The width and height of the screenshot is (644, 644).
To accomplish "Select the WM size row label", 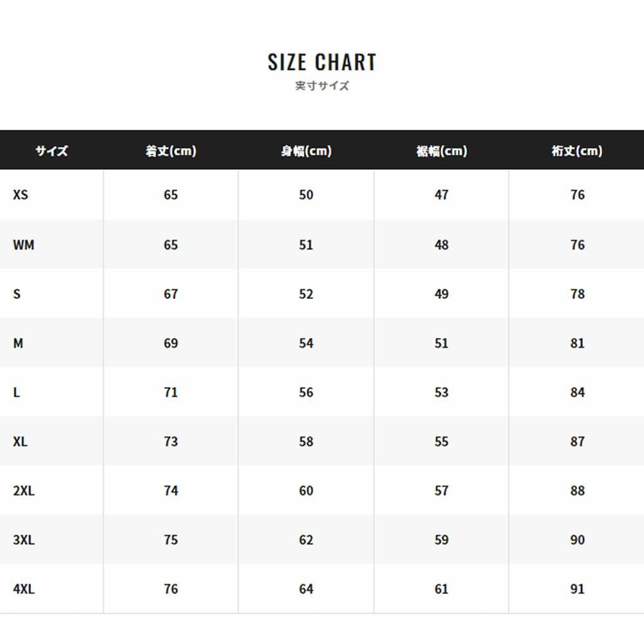I will pyautogui.click(x=23, y=245).
